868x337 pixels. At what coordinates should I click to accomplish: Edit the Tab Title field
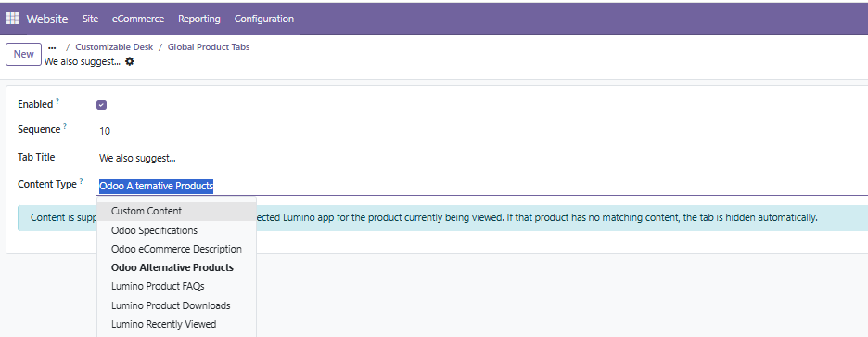click(483, 159)
